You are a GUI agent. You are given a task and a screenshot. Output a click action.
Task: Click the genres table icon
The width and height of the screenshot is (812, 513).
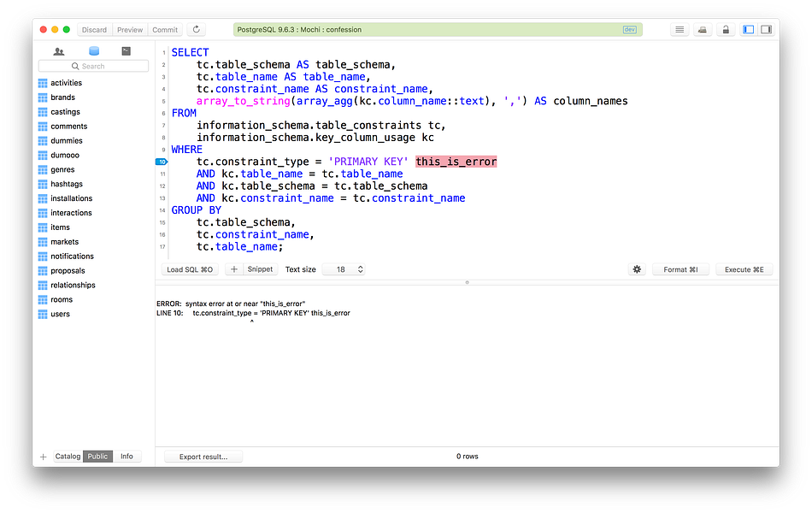[x=43, y=170]
